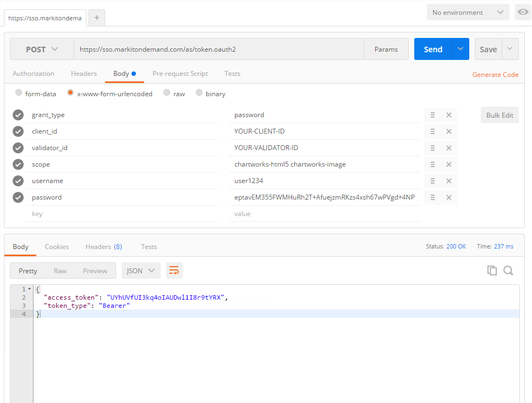Image resolution: width=532 pixels, height=403 pixels.
Task: Uncheck the grant_type parameter
Action: (18, 115)
